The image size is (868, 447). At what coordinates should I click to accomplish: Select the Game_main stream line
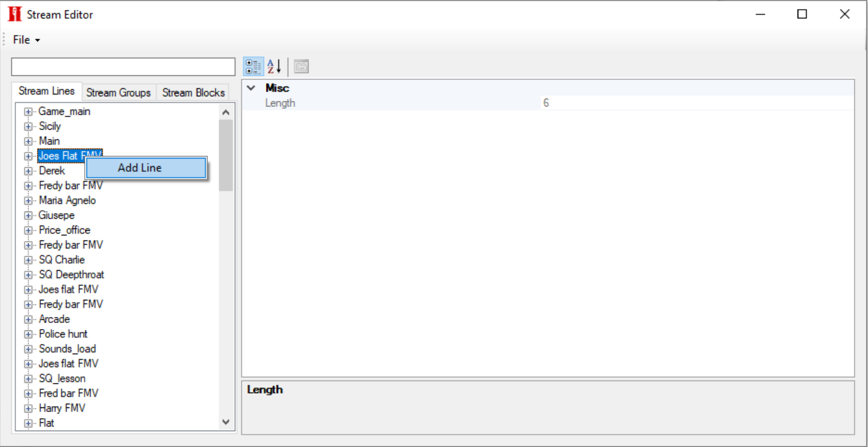click(x=64, y=112)
